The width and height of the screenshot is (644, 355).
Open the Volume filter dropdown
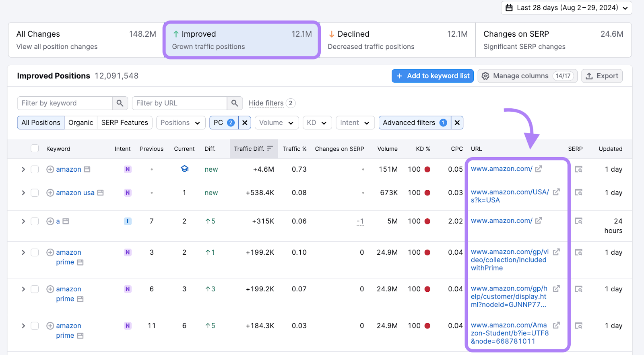(x=277, y=123)
